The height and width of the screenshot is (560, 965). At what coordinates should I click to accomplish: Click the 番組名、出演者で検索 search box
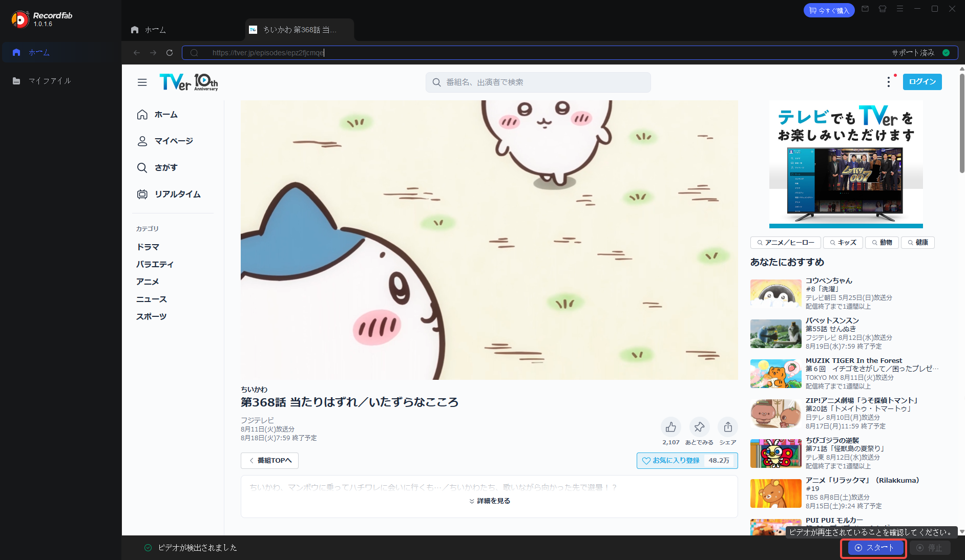click(x=538, y=82)
